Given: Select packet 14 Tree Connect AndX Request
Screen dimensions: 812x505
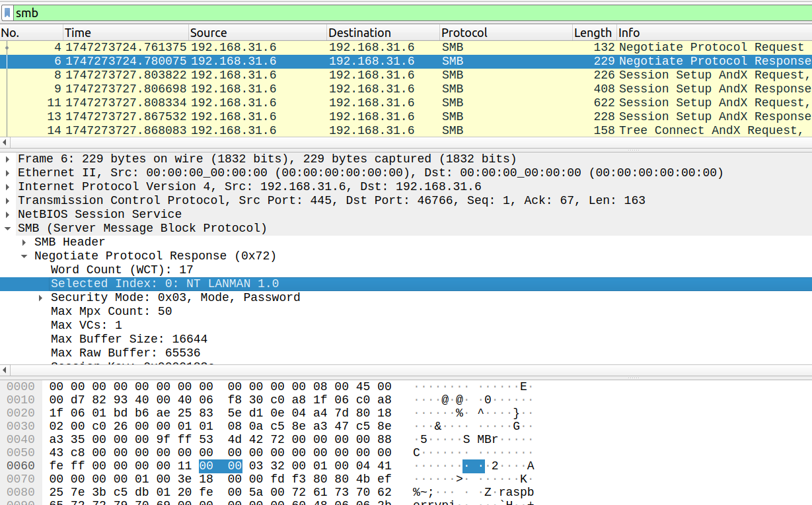Looking at the screenshot, I should click(406, 130).
